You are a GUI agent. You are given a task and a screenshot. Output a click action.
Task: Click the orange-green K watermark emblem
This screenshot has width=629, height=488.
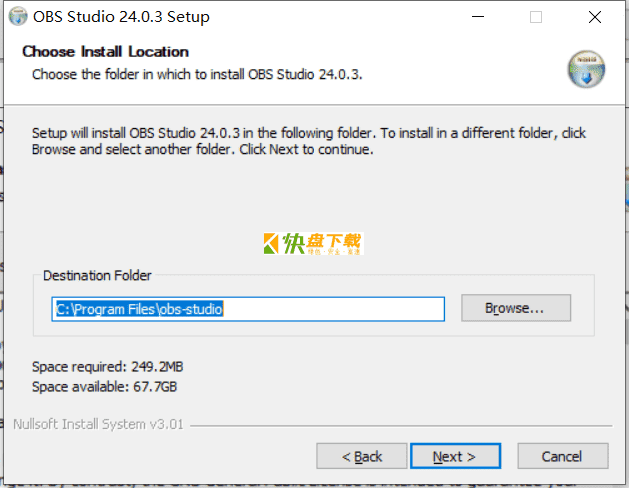point(271,243)
